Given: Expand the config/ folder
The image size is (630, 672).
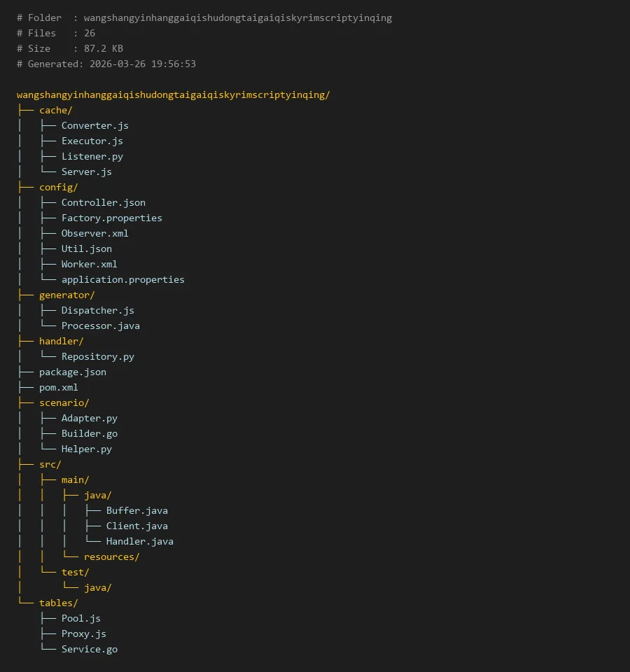Looking at the screenshot, I should 58,188.
